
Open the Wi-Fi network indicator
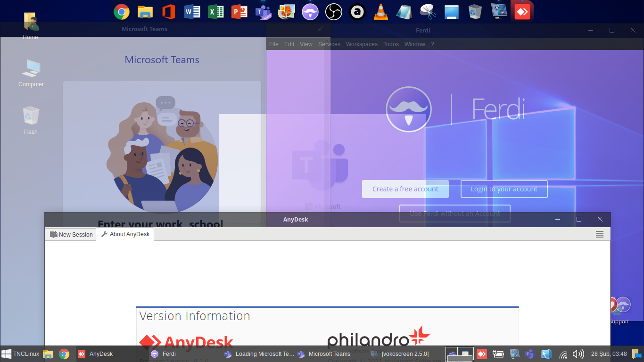563,354
